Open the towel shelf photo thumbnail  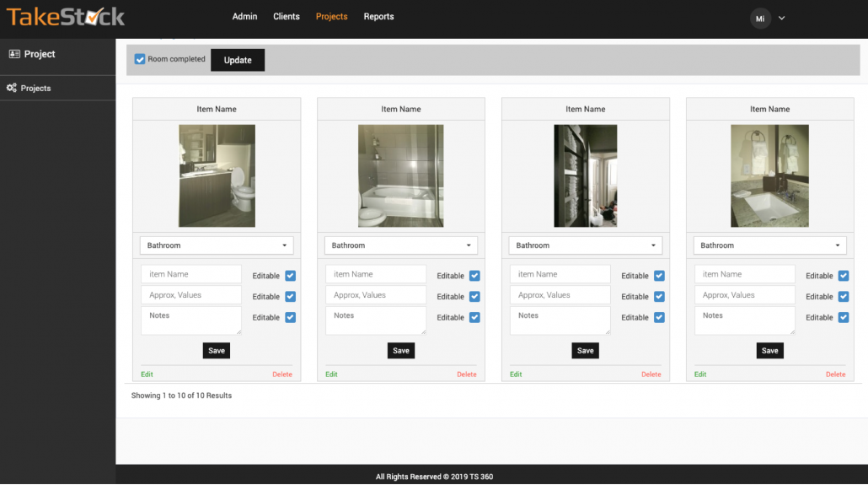click(x=585, y=175)
